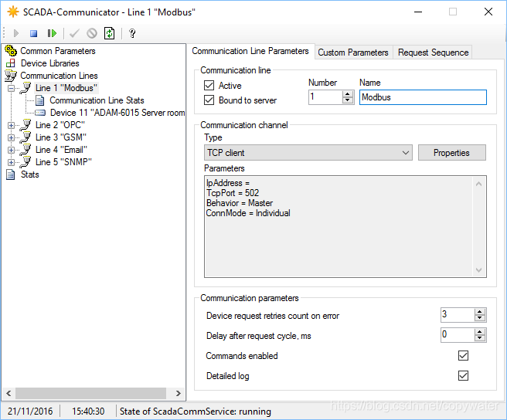The width and height of the screenshot is (507, 420).
Task: Decrease the line Number spinner value
Action: coord(348,100)
